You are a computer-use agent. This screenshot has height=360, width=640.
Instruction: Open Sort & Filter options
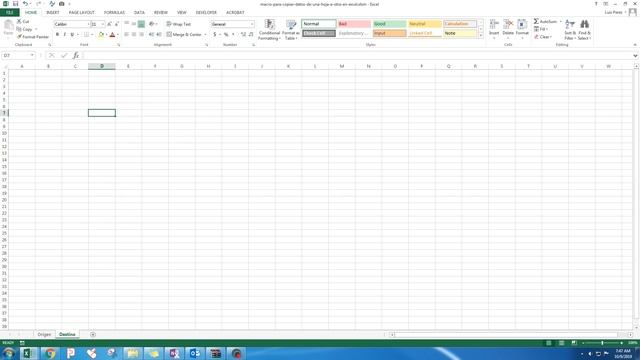point(570,30)
